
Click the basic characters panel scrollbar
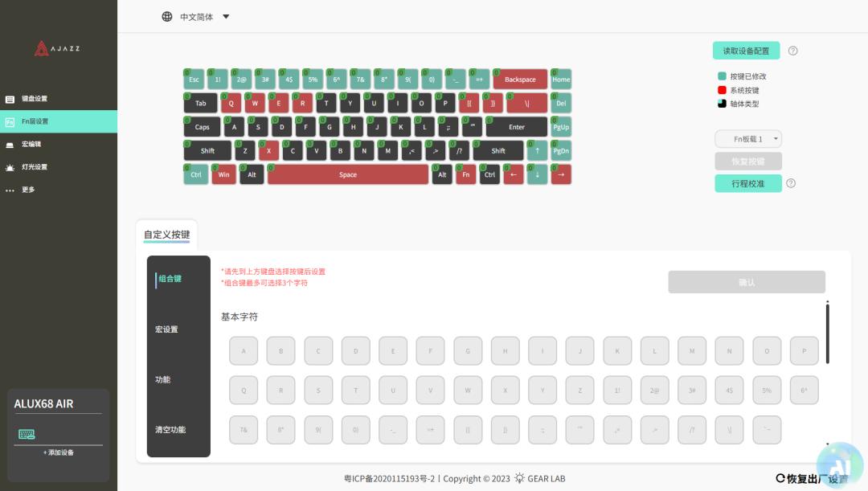pos(827,333)
